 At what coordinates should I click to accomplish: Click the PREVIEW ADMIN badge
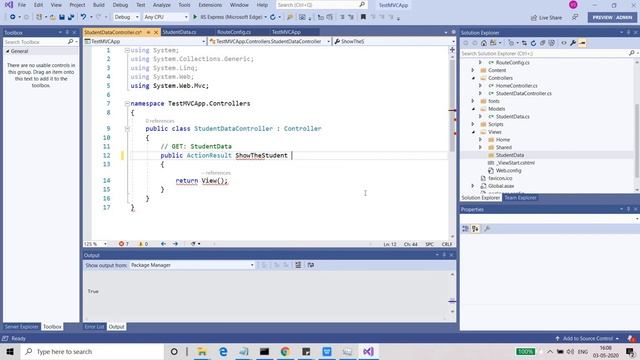pos(612,18)
